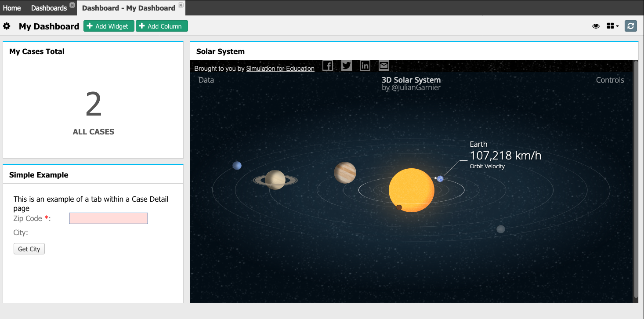644x319 pixels.
Task: Click the Add Column button
Action: [x=162, y=26]
